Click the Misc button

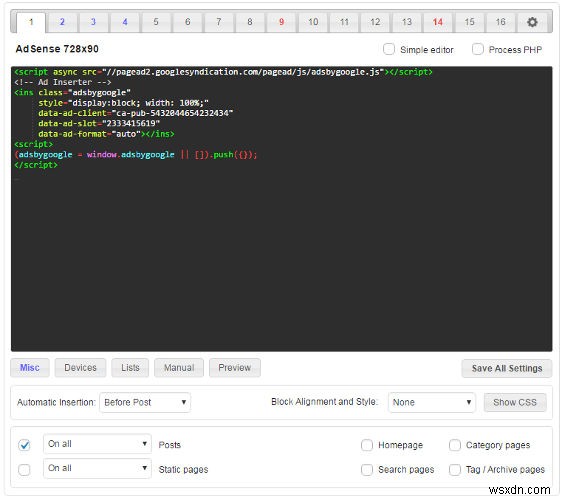(30, 368)
